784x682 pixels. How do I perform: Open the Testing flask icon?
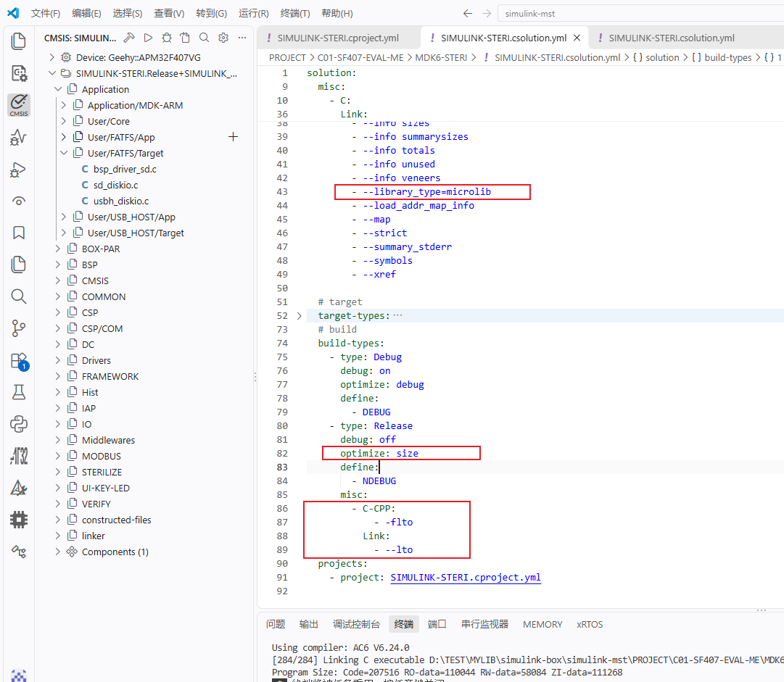point(19,392)
